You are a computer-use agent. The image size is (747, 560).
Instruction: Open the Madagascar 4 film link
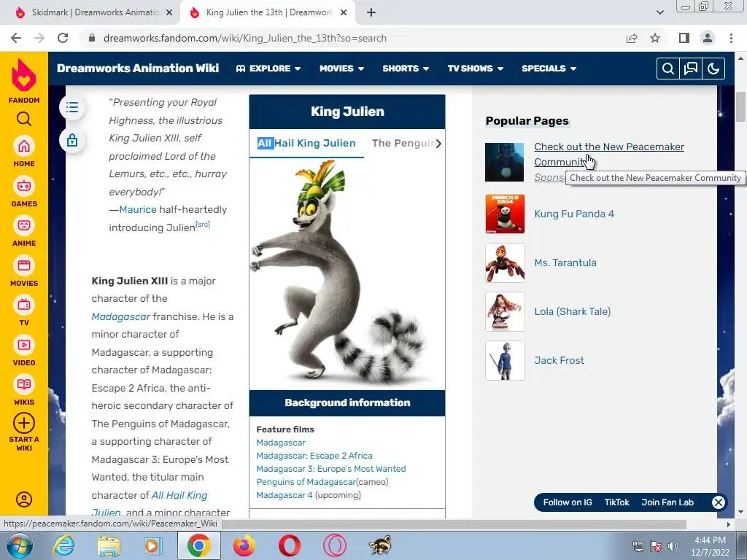click(285, 495)
